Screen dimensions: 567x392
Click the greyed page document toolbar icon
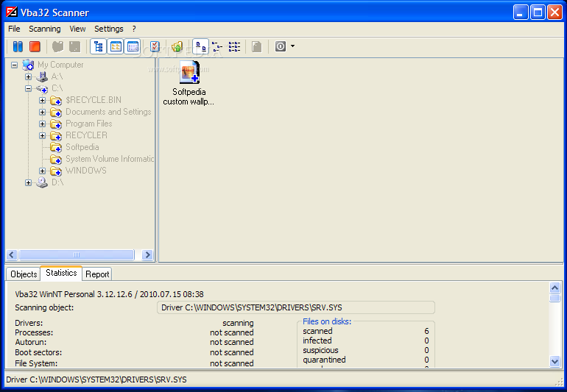tap(257, 46)
